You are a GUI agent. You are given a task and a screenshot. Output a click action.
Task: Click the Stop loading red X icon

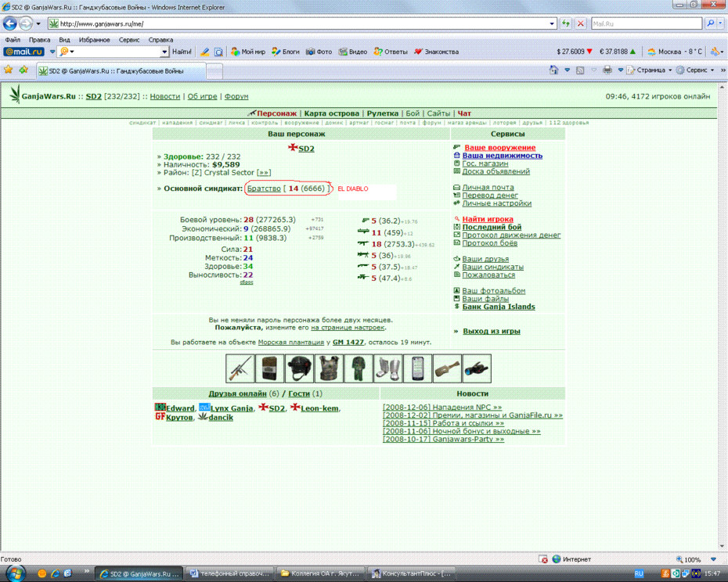pyautogui.click(x=580, y=23)
